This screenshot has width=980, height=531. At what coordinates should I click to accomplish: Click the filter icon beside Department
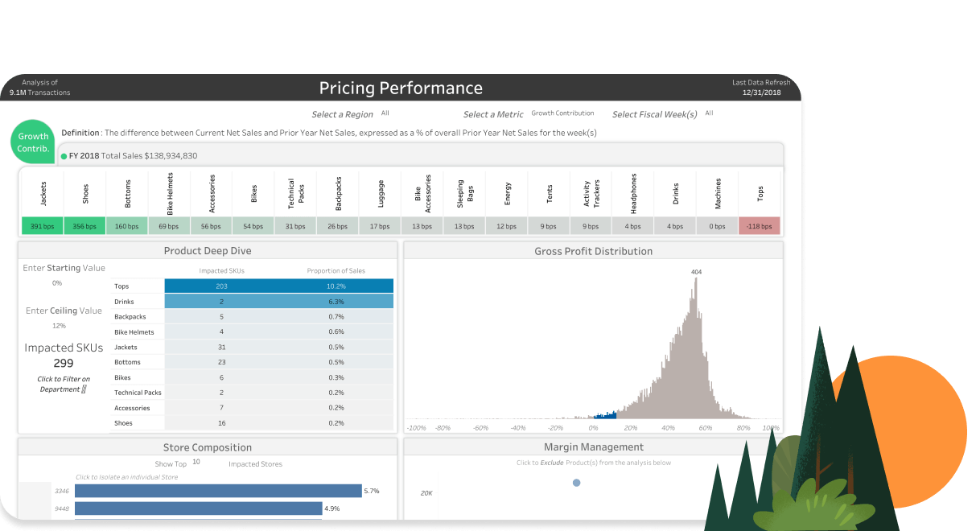(84, 389)
